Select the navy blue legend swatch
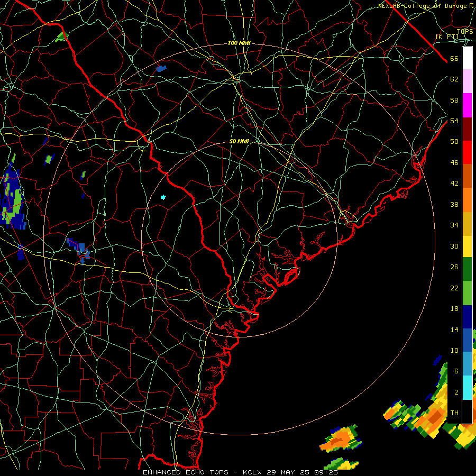Screen dimensions: 476x476 pyautogui.click(x=467, y=317)
